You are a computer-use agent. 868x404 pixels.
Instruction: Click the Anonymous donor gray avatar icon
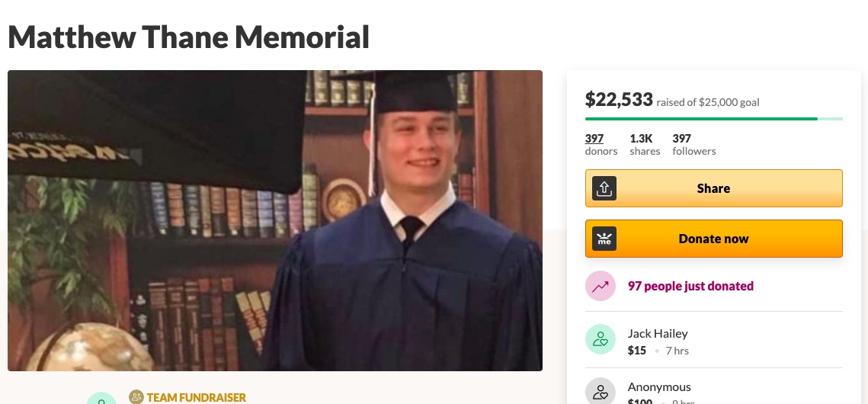click(600, 392)
